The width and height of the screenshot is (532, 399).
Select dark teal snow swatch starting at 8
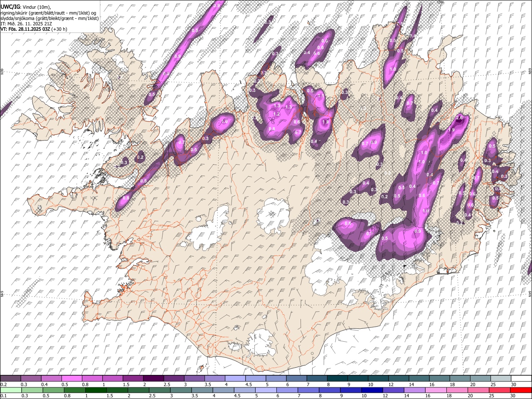[x=337, y=378]
